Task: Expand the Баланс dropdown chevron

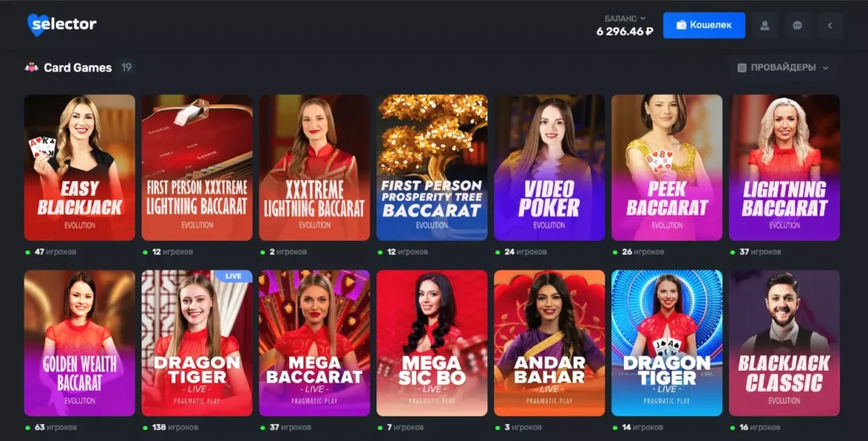Action: (x=643, y=19)
